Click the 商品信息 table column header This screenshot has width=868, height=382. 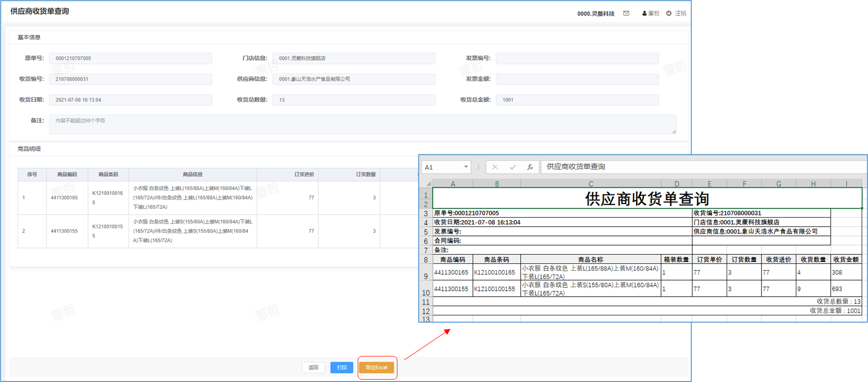192,175
